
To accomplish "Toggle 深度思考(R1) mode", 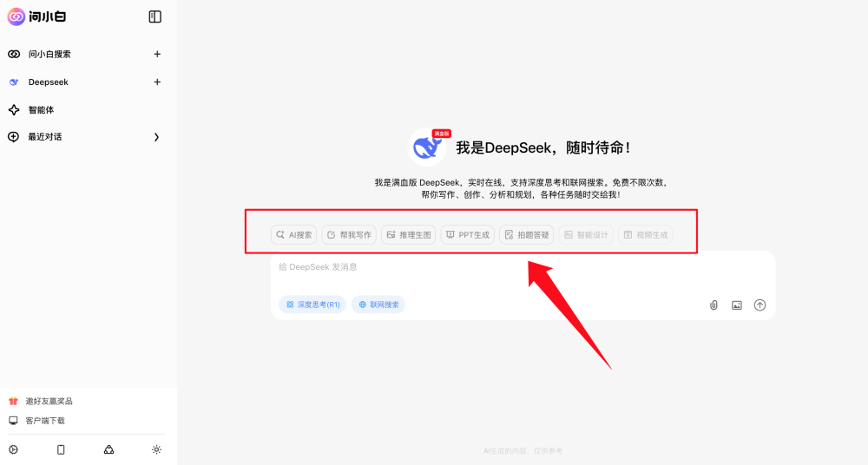I will (312, 305).
